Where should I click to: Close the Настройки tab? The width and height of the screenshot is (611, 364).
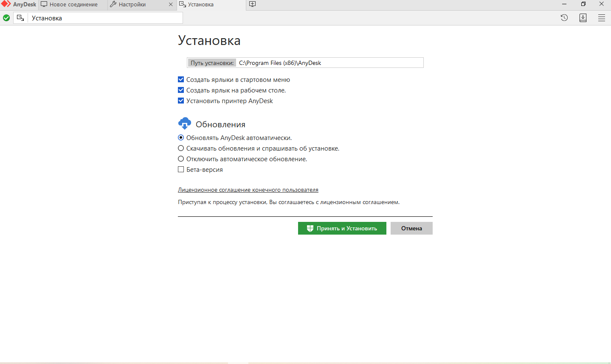point(171,5)
